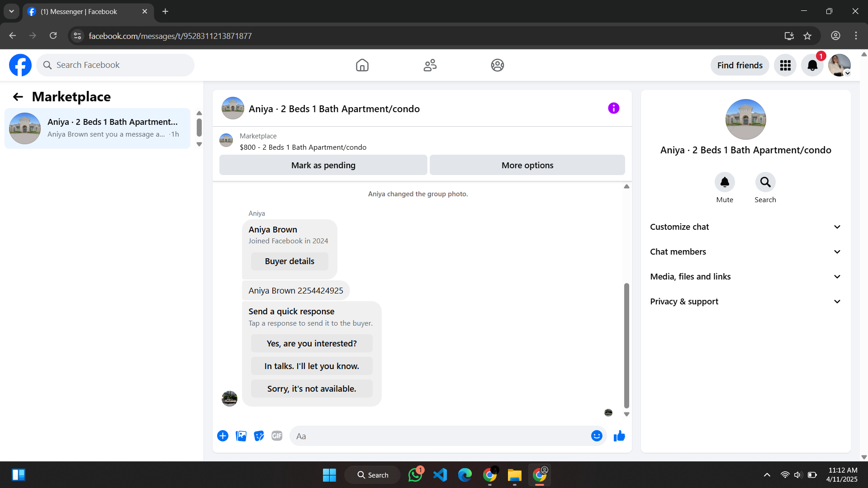
Task: Open the account profile picture menu
Action: [840, 66]
